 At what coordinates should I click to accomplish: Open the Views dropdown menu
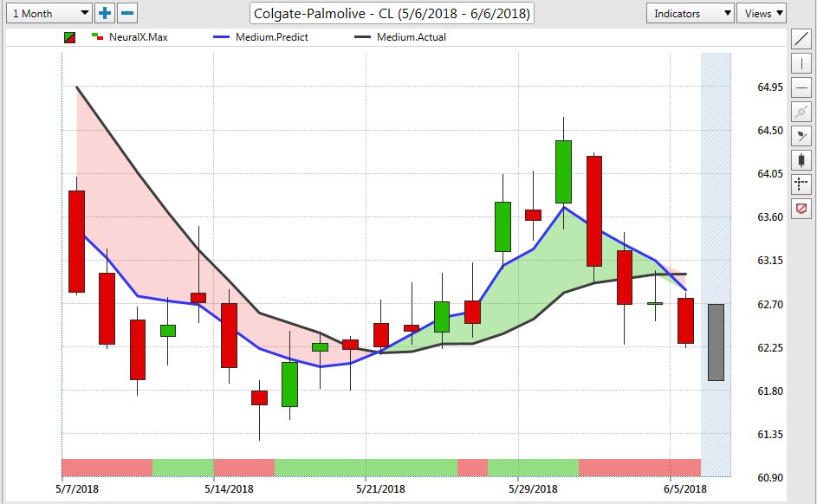[x=762, y=14]
